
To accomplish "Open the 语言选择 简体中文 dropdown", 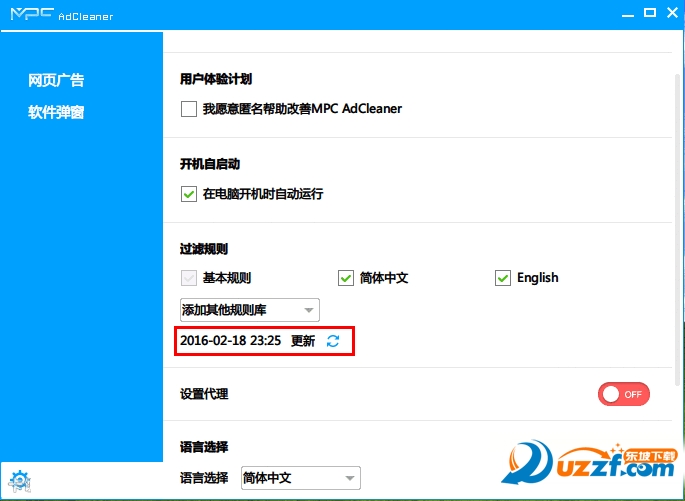I will 301,478.
